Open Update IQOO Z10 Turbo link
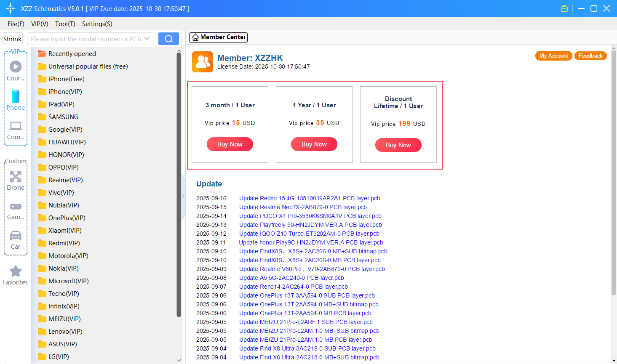This screenshot has width=617, height=364. [x=309, y=234]
